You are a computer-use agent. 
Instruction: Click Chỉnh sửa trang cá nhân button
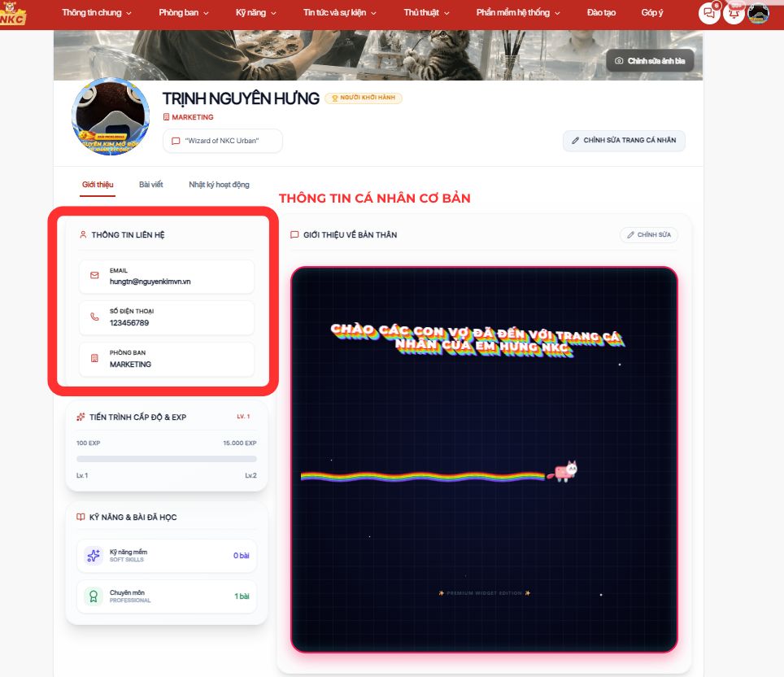pyautogui.click(x=624, y=141)
